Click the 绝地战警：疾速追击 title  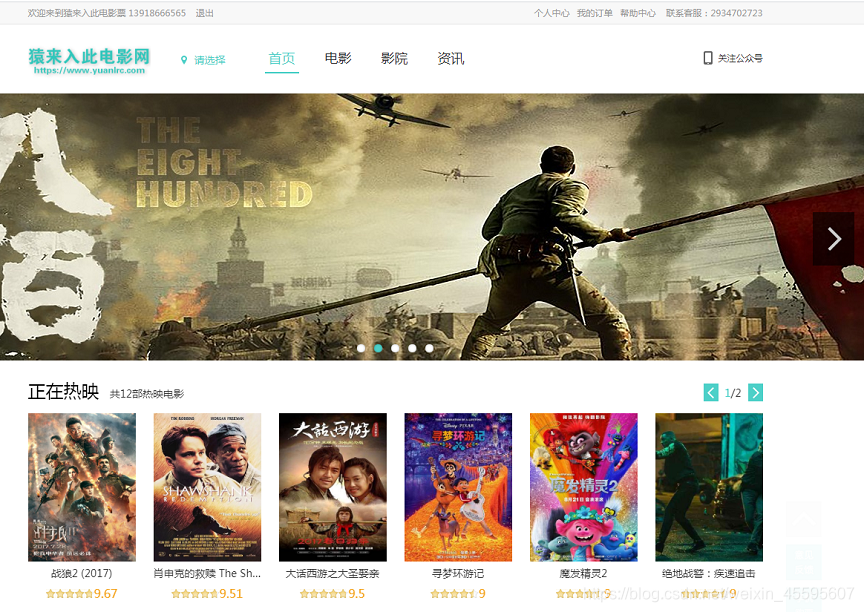709,573
